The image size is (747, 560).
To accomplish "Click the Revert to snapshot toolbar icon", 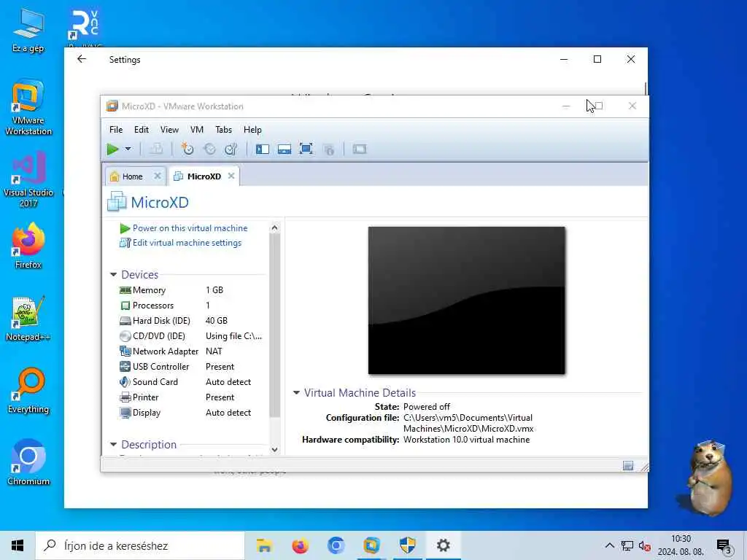I will click(209, 149).
